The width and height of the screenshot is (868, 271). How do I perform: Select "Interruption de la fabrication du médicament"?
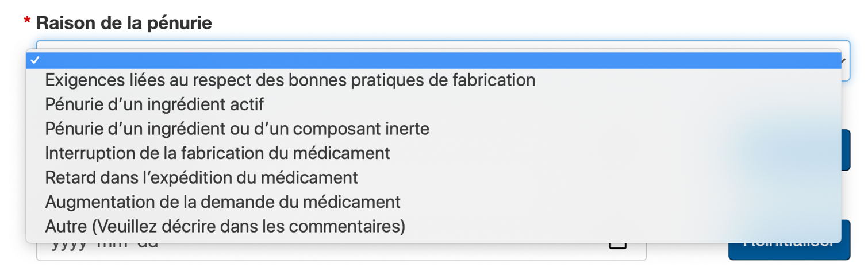point(217,153)
